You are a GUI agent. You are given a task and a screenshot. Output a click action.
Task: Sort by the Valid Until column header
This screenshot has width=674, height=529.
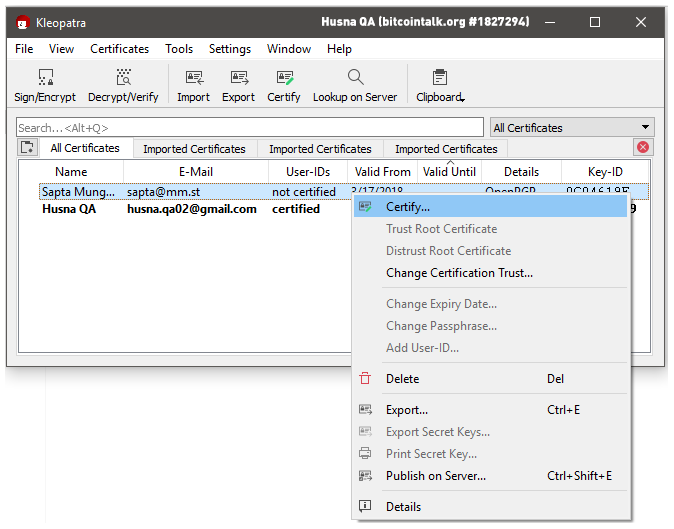(x=449, y=172)
